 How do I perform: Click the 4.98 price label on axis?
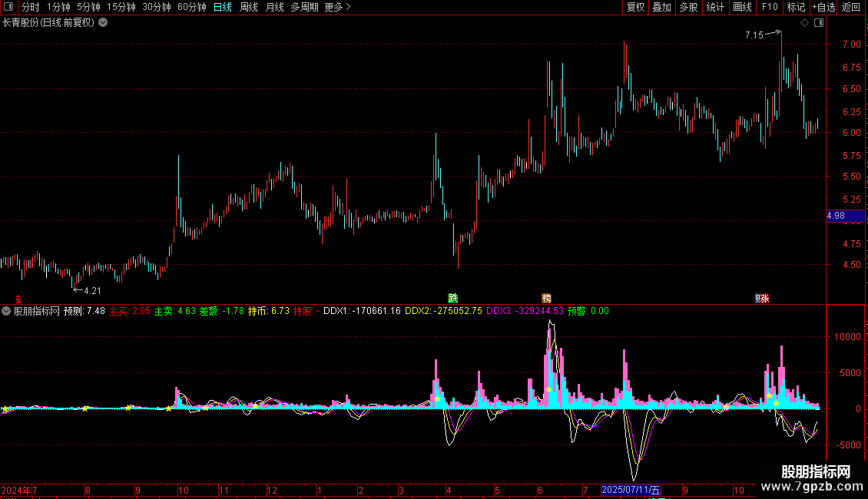pyautogui.click(x=845, y=216)
